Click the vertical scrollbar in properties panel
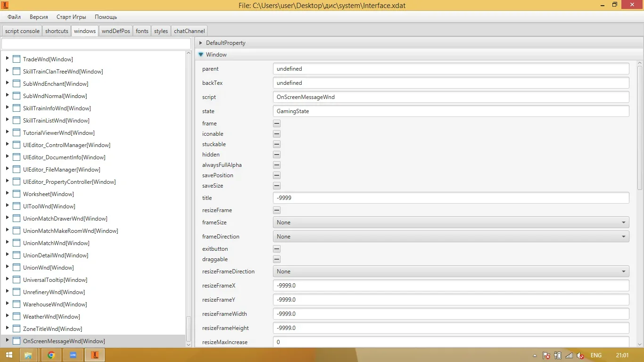The height and width of the screenshot is (362, 644). 640,127
